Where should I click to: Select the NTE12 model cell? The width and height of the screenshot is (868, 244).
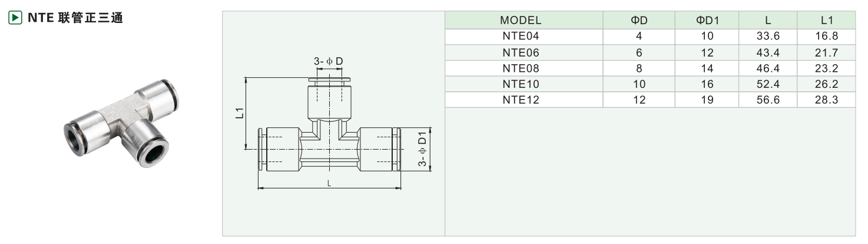521,100
